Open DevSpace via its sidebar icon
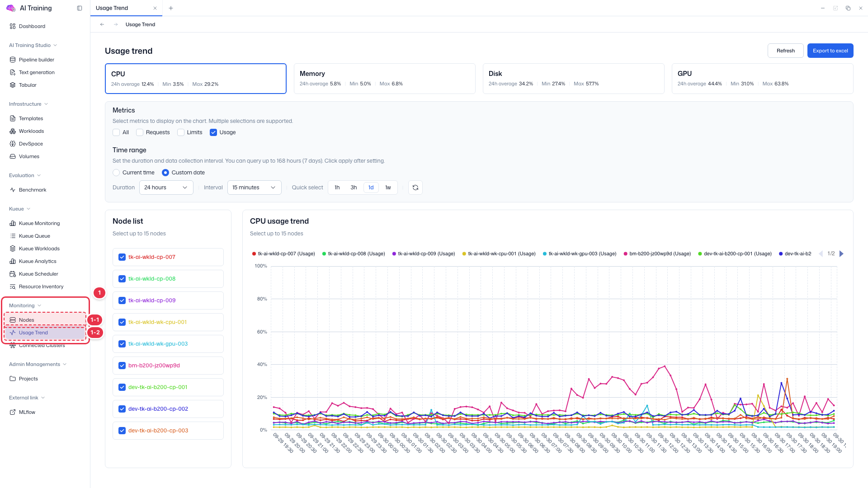The height and width of the screenshot is (488, 868). click(13, 144)
